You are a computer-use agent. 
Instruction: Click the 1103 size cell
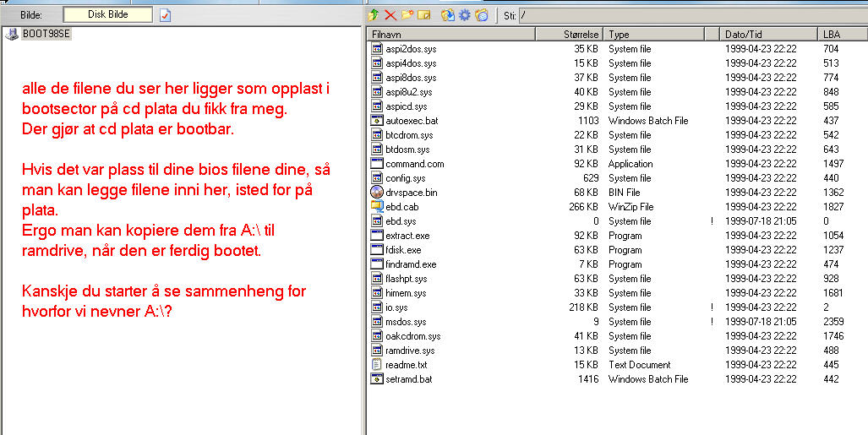pos(588,121)
